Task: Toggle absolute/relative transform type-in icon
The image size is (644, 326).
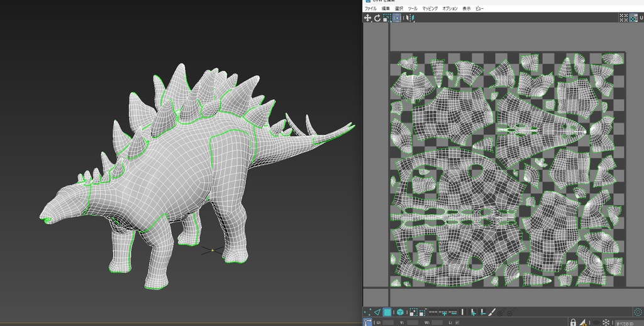Action: [x=367, y=322]
